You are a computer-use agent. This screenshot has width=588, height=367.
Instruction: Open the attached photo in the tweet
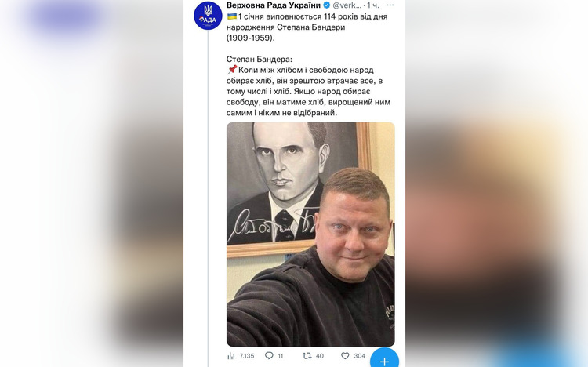(310, 234)
